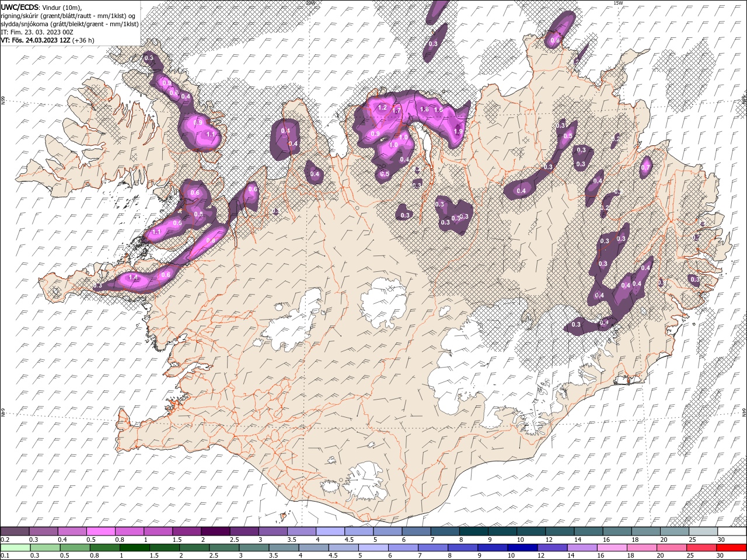Pick the light pink 16–18 rain swatch
The width and height of the screenshot is (747, 560).
[x=613, y=547]
